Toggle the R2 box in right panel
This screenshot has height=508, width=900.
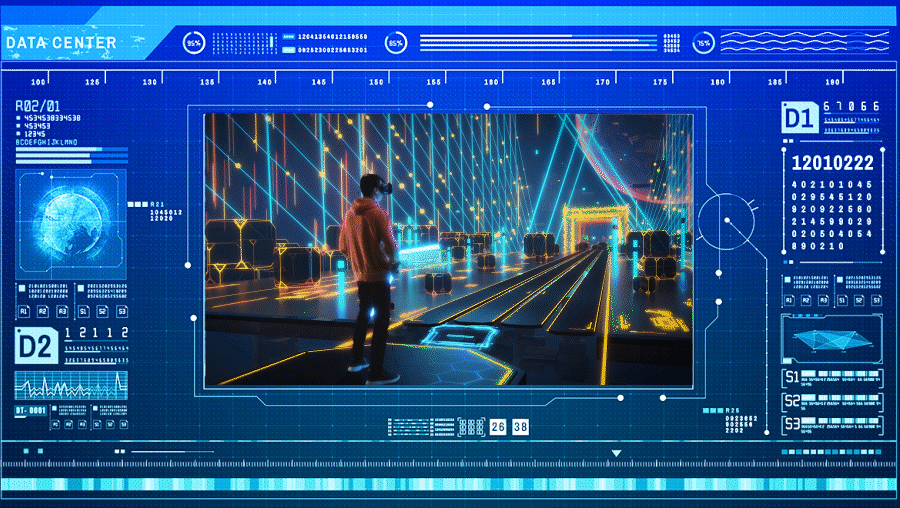pos(805,299)
